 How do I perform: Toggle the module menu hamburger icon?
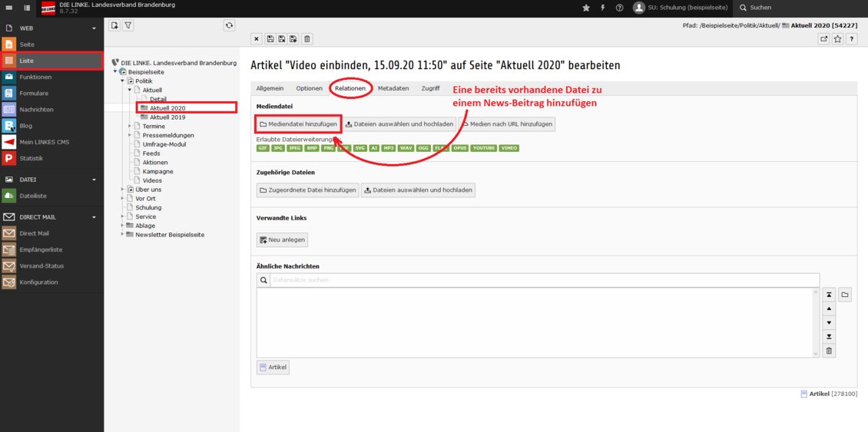9,8
